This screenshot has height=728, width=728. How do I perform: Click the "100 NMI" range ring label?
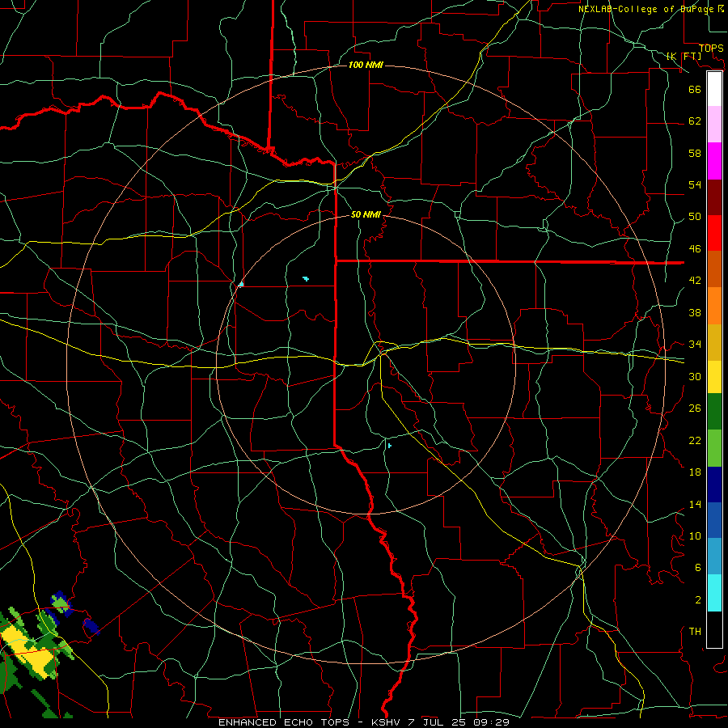coord(366,65)
